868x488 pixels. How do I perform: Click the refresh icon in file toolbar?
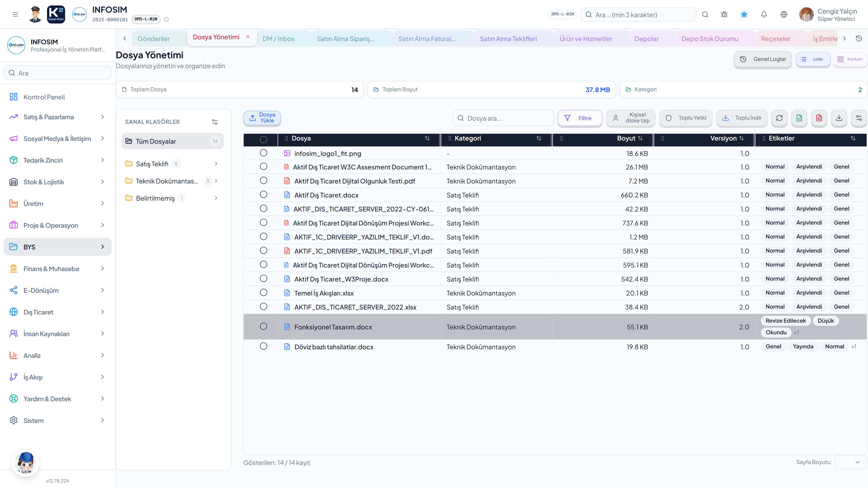(x=779, y=118)
